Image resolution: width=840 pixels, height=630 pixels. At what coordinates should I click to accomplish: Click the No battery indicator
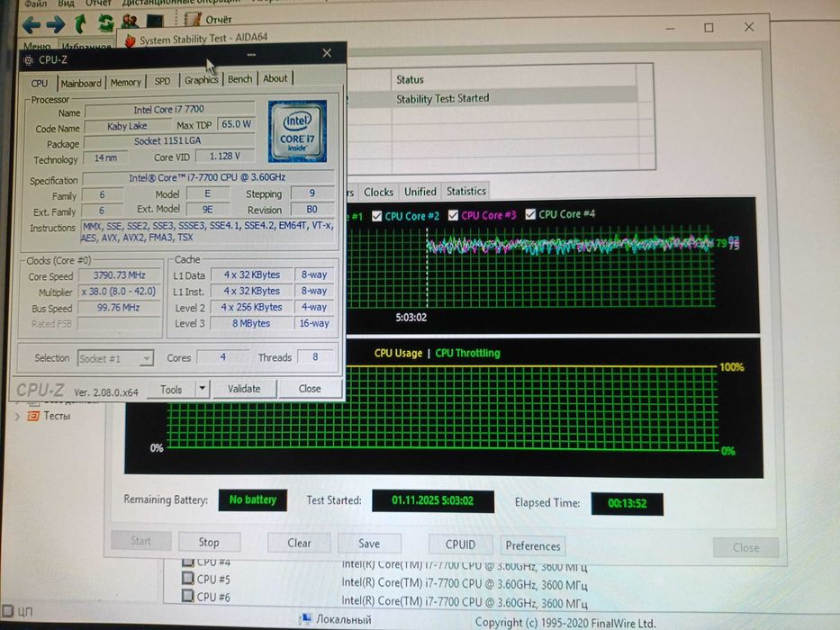[x=253, y=499]
